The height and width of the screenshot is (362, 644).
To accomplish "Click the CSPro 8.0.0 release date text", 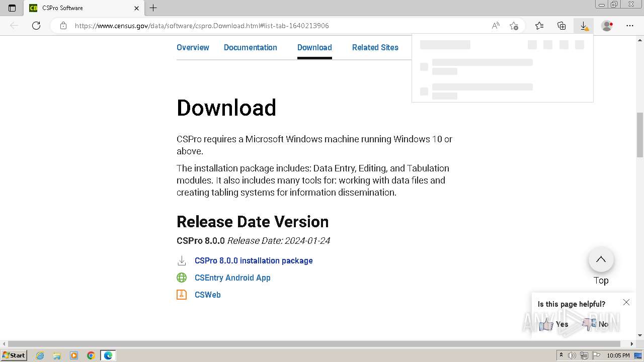I will coord(253,241).
